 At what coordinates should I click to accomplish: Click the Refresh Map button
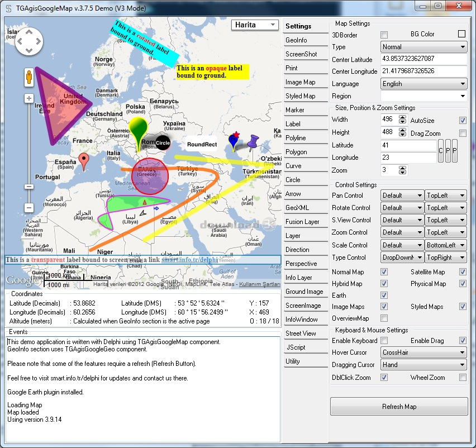[x=399, y=407]
